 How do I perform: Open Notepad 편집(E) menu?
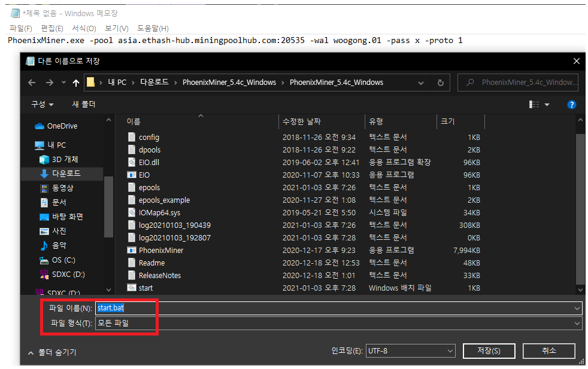coord(51,29)
